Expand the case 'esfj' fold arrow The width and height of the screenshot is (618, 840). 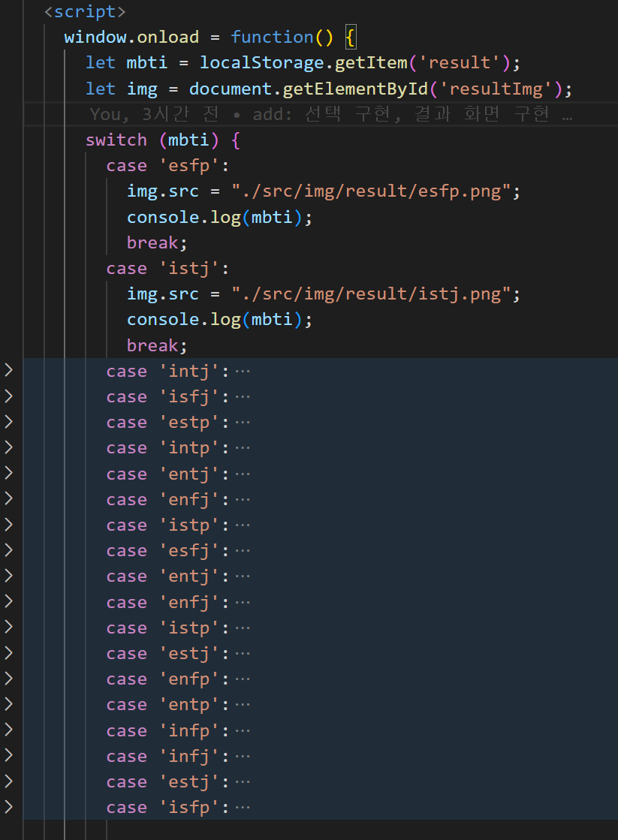point(8,549)
